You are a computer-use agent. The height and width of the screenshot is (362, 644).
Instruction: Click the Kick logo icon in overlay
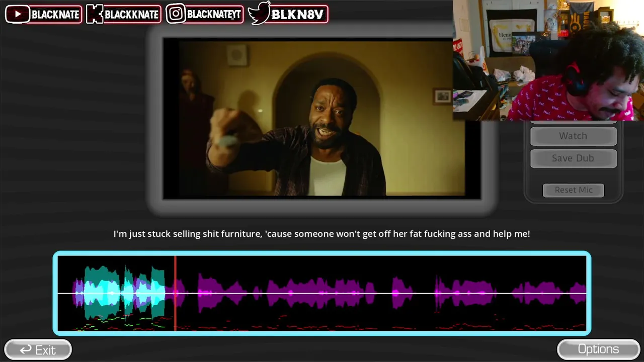pos(94,14)
